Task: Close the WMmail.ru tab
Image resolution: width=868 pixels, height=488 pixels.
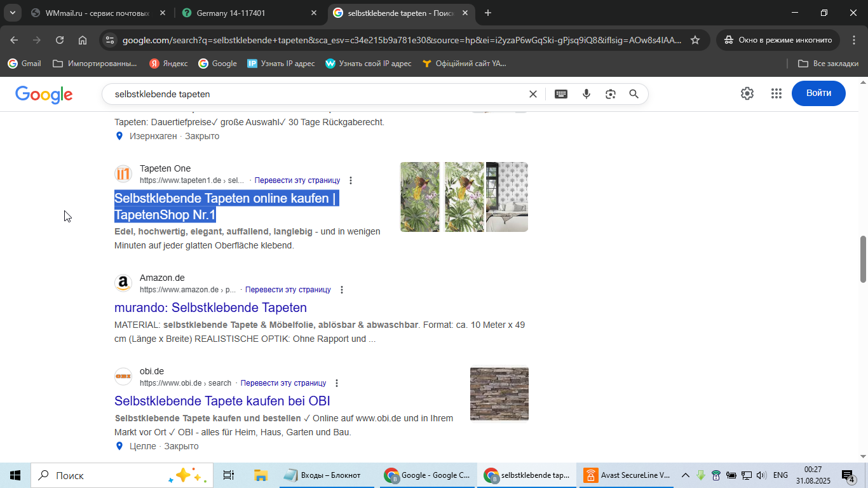Action: (163, 13)
